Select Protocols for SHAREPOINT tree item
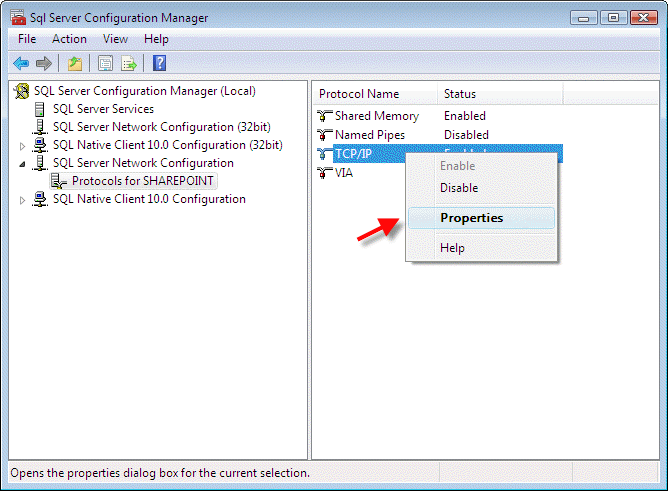The height and width of the screenshot is (491, 668). coord(143,181)
